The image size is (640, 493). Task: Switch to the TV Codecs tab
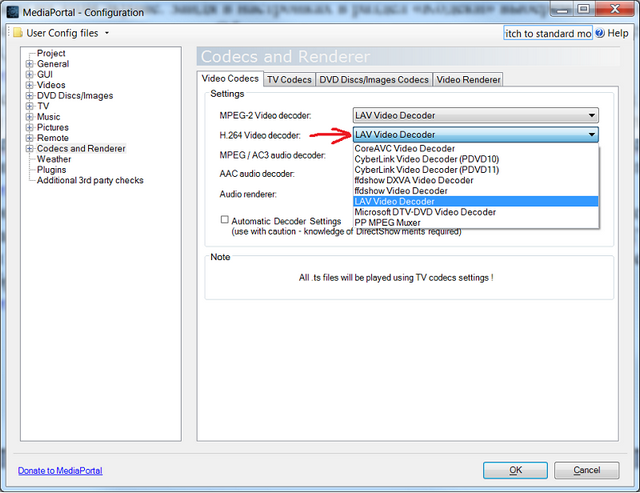tap(289, 80)
